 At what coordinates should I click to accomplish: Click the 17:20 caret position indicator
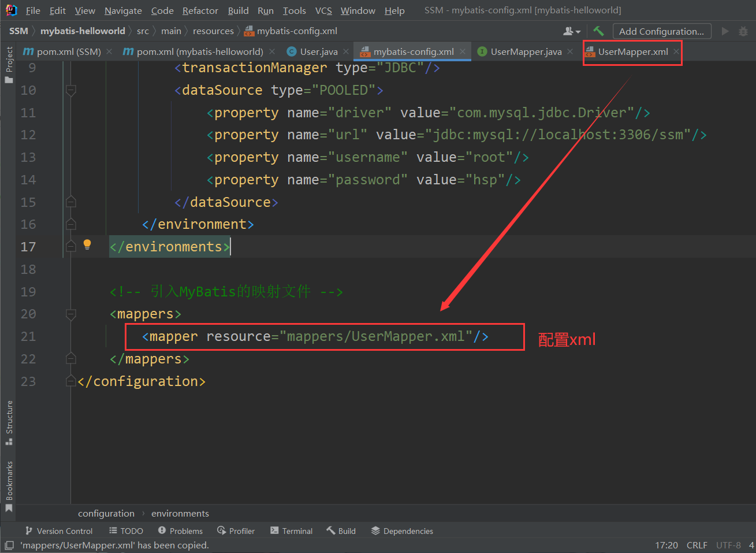pyautogui.click(x=666, y=545)
